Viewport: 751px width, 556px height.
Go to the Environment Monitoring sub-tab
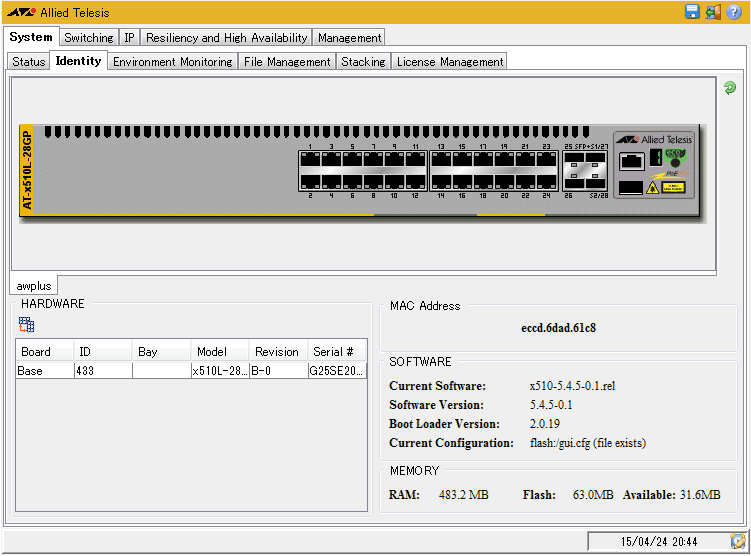coord(172,62)
